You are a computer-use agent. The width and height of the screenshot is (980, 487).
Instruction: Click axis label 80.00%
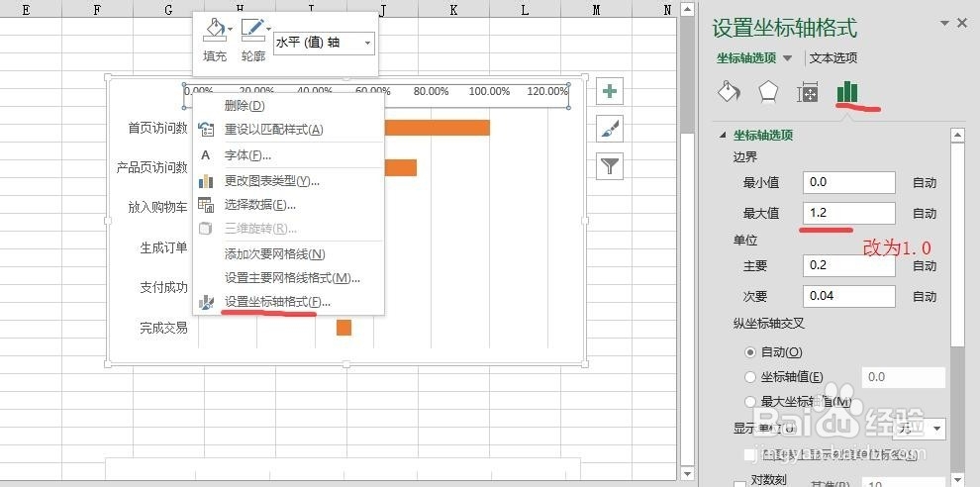(x=432, y=91)
